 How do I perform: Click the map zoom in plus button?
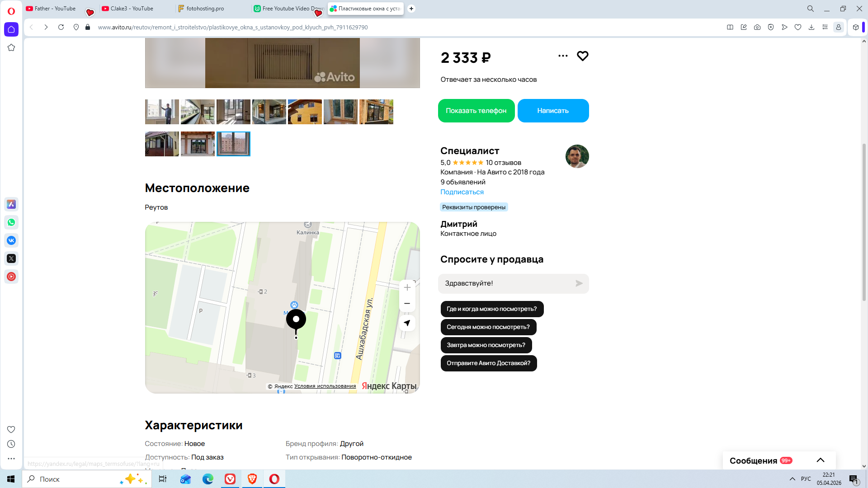[x=407, y=288]
